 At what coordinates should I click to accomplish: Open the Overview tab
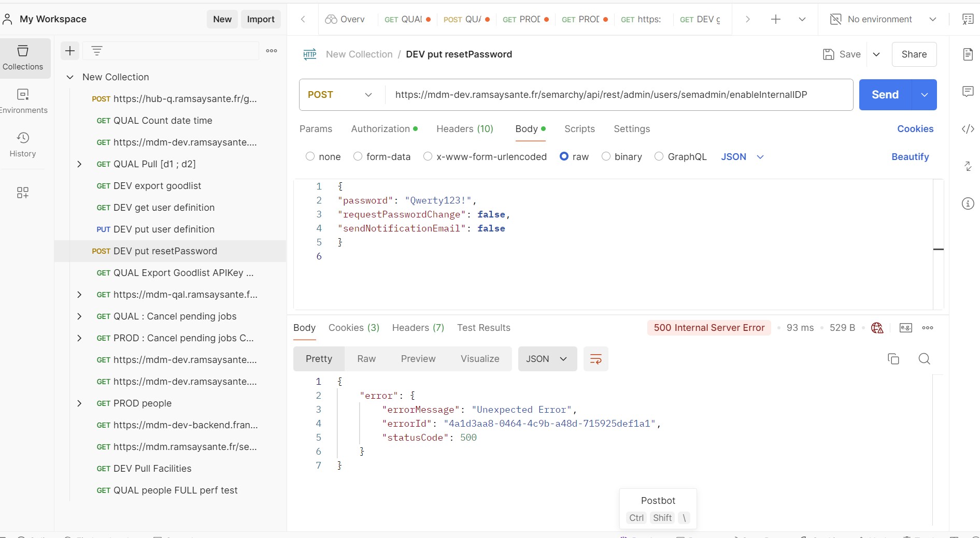tap(345, 19)
